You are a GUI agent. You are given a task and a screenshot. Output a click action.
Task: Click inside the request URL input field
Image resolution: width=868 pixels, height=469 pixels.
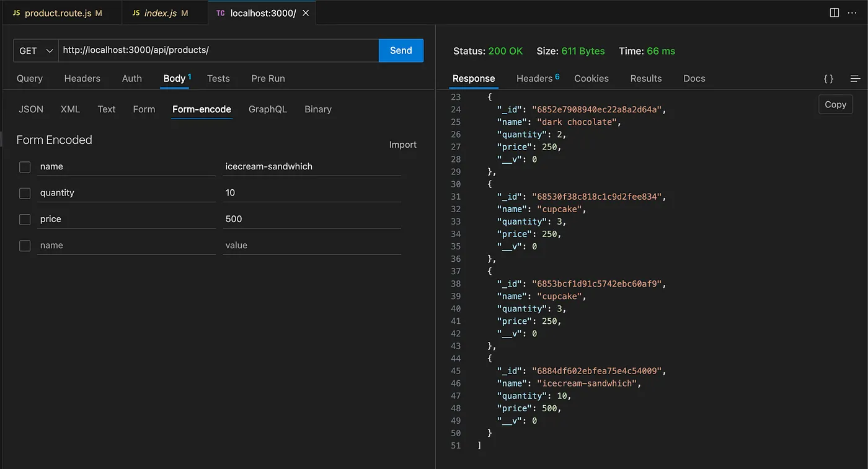[x=217, y=50]
